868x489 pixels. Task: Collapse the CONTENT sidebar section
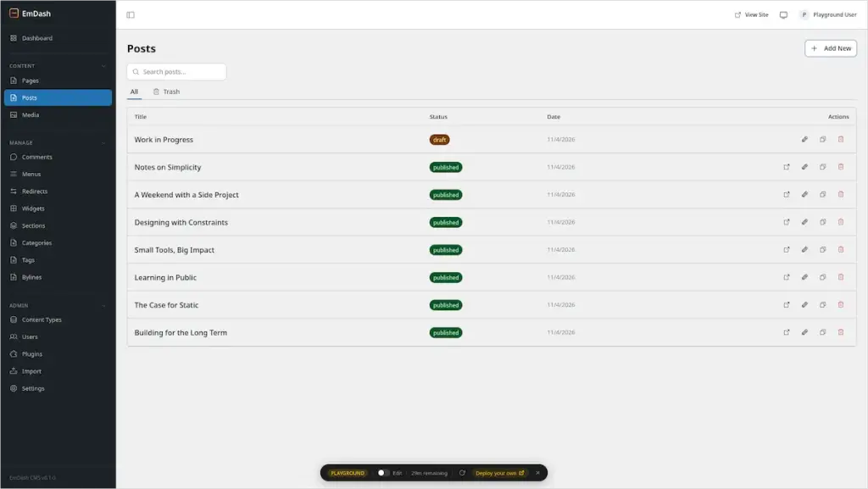pyautogui.click(x=103, y=66)
